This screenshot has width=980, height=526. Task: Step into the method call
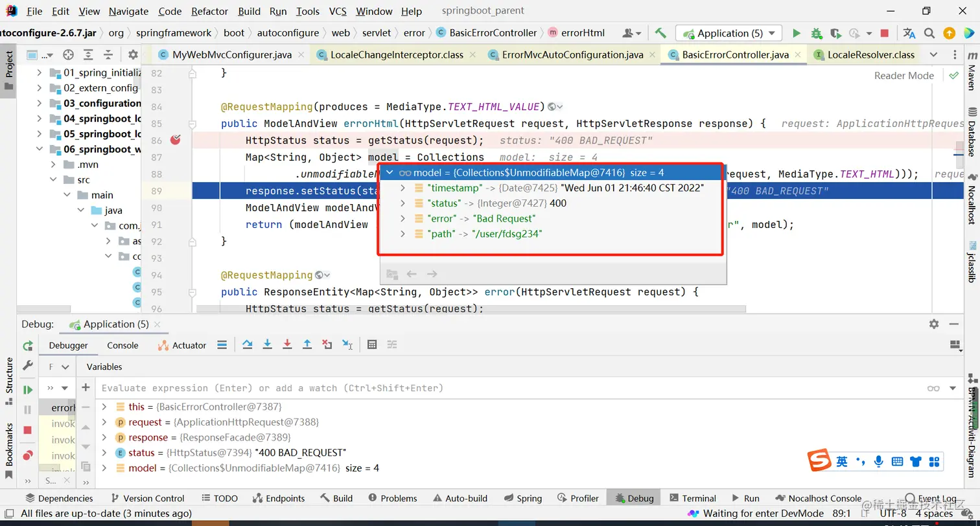tap(267, 345)
